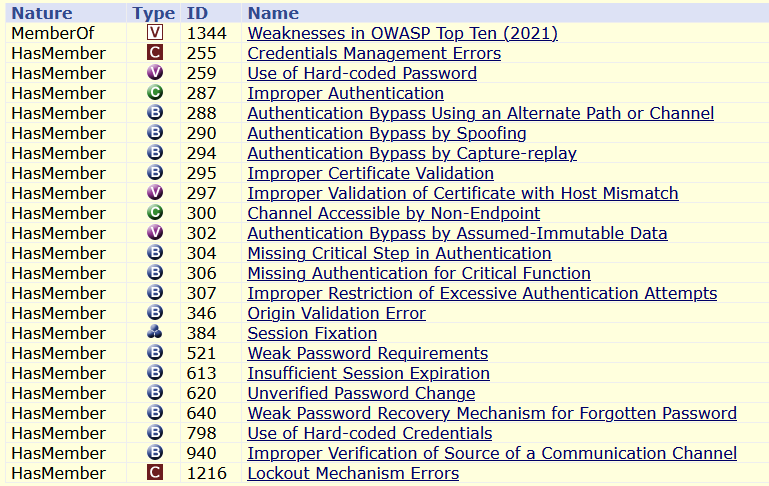Click the ID column header
769x486 pixels.
[x=197, y=13]
